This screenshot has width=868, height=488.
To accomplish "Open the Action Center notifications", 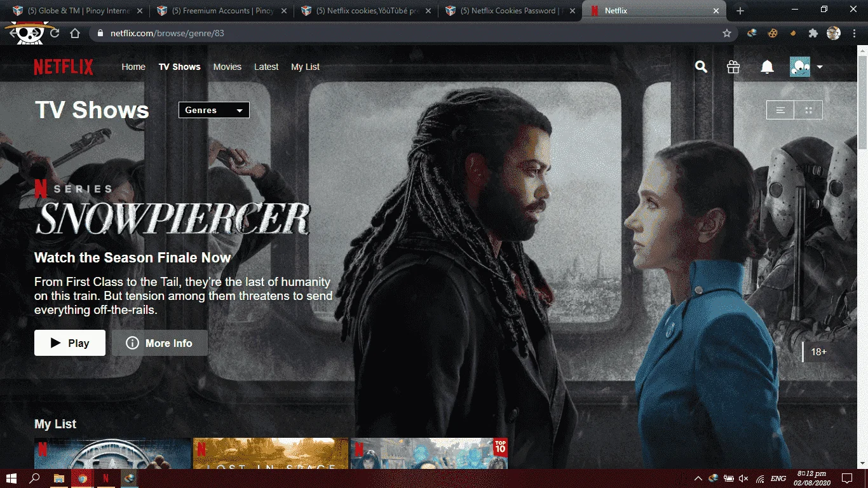I will tap(846, 478).
